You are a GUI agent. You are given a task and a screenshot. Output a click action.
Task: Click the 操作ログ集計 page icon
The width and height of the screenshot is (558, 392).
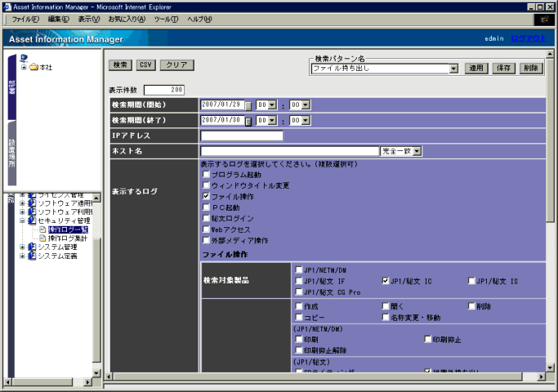43,238
